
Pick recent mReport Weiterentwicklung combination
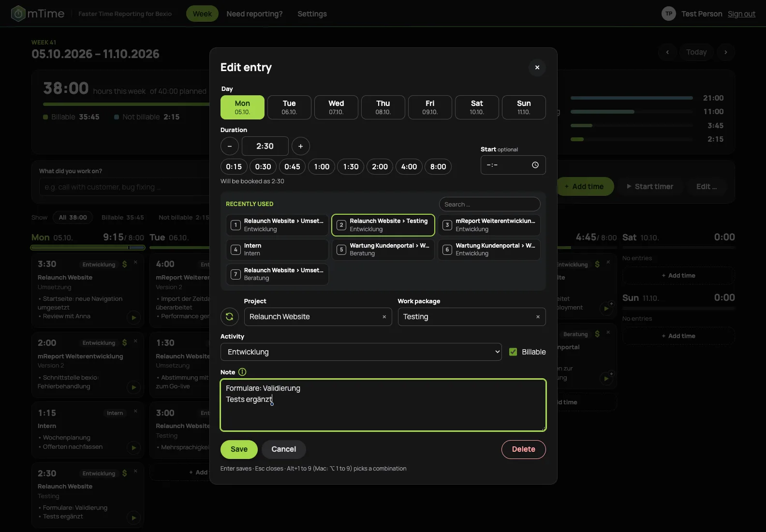tap(489, 225)
